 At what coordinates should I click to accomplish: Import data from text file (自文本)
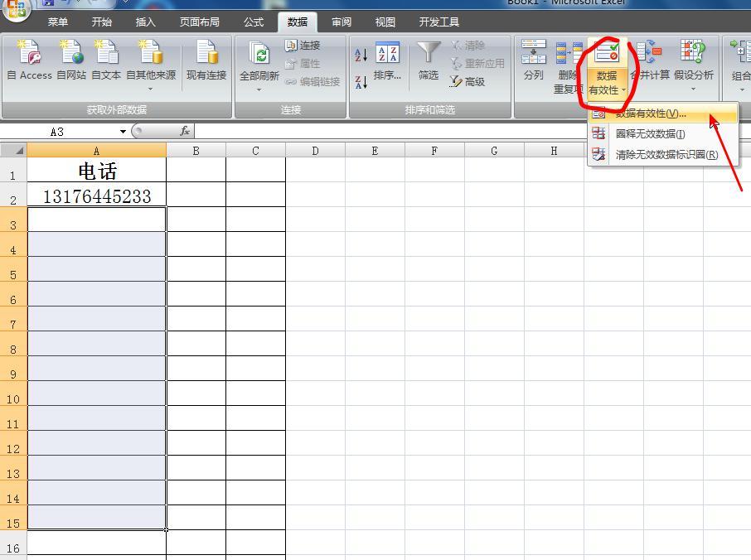click(x=106, y=60)
